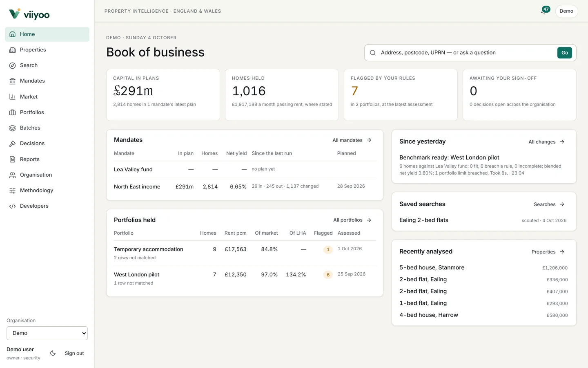Screen dimensions: 588x368
Task: Open the Searches link
Action: point(549,204)
